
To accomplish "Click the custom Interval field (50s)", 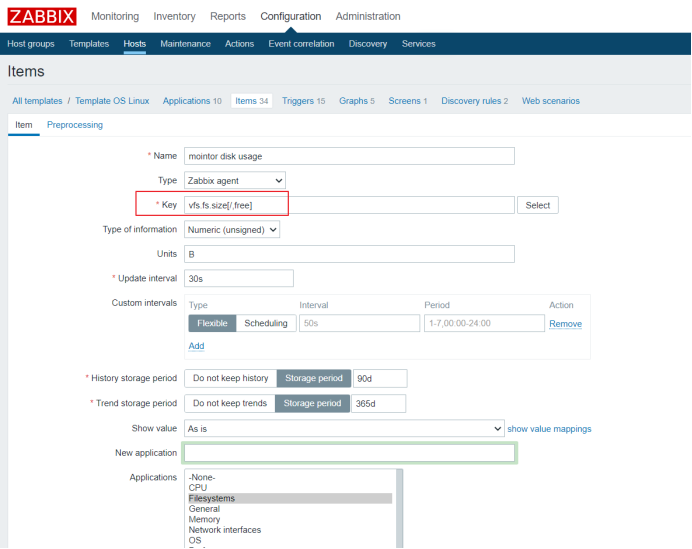I will pos(359,323).
